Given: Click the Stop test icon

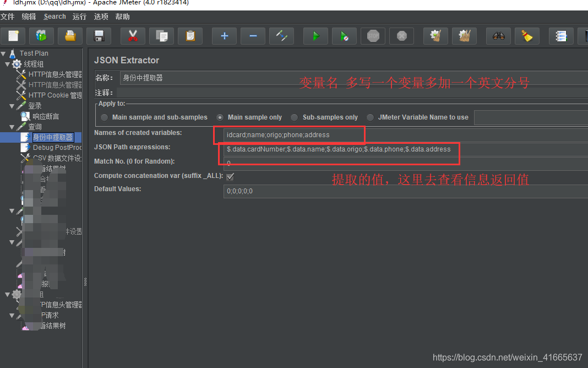Looking at the screenshot, I should tap(373, 36).
